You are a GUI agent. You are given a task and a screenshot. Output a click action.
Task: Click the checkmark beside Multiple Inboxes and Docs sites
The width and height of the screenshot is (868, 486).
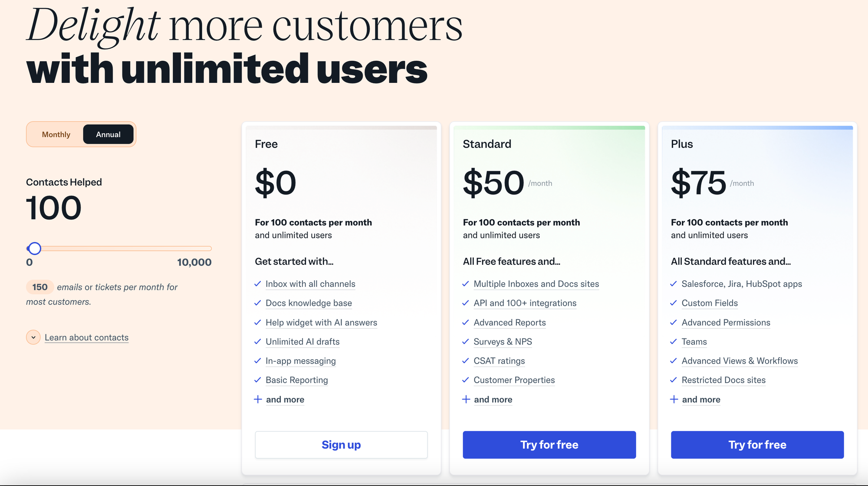[465, 284]
